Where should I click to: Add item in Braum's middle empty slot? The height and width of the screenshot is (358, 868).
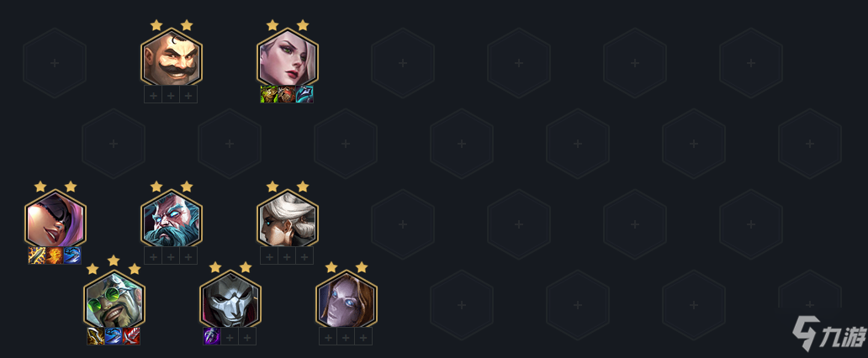(171, 94)
